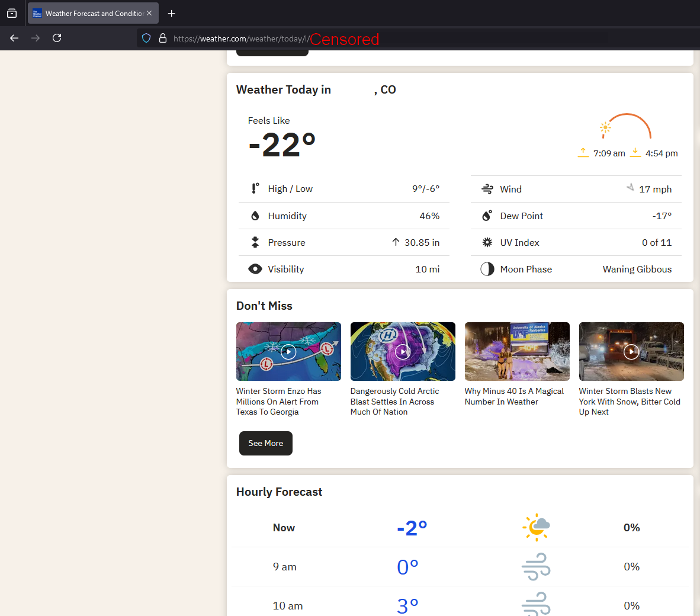
Task: Select the Weather Forecast and Conditions tab
Action: point(94,13)
